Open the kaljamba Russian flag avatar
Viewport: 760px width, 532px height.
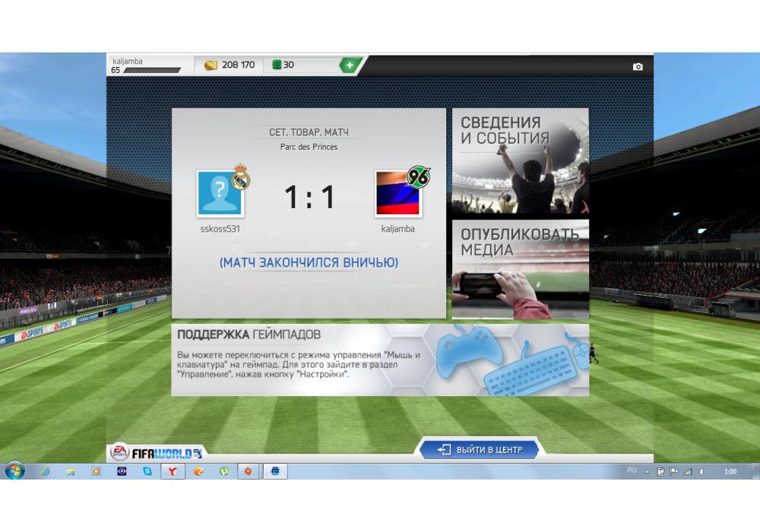click(398, 192)
